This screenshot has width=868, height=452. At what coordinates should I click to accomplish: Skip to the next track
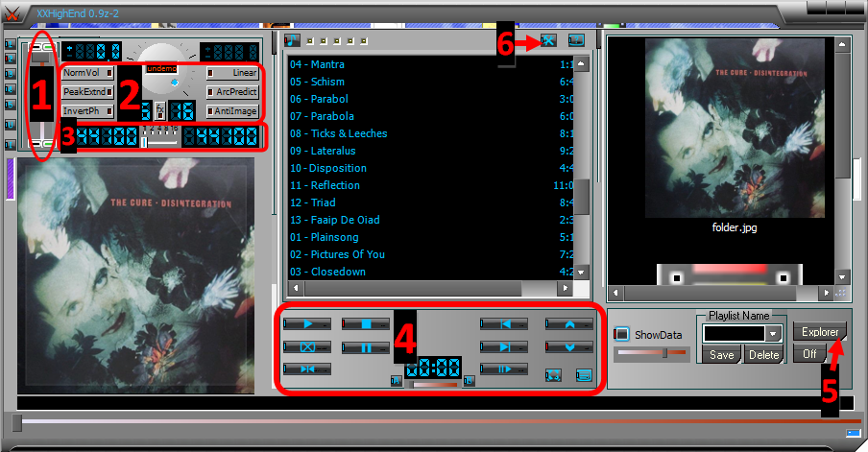point(504,346)
